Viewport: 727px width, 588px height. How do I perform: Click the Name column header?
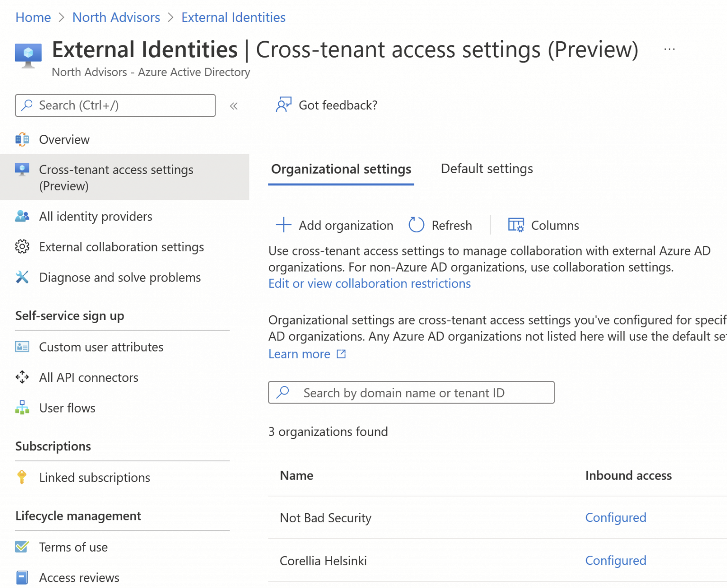pyautogui.click(x=296, y=475)
